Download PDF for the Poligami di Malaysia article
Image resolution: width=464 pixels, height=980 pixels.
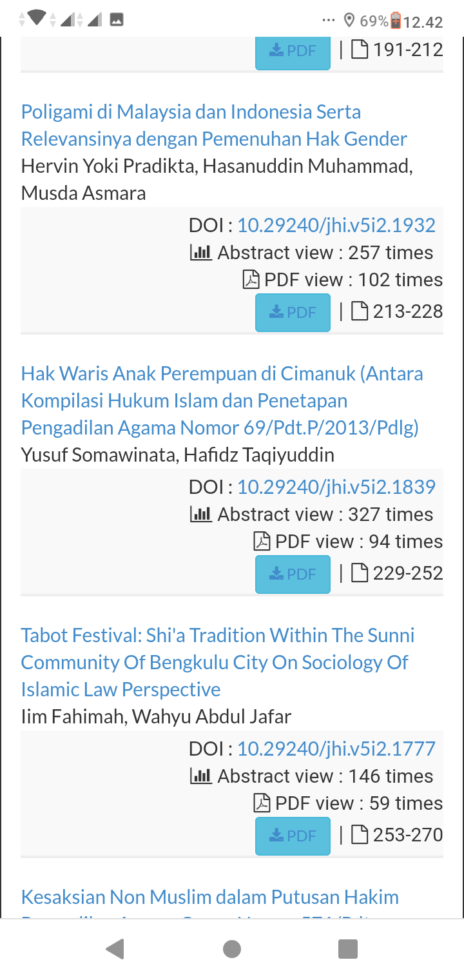(293, 313)
